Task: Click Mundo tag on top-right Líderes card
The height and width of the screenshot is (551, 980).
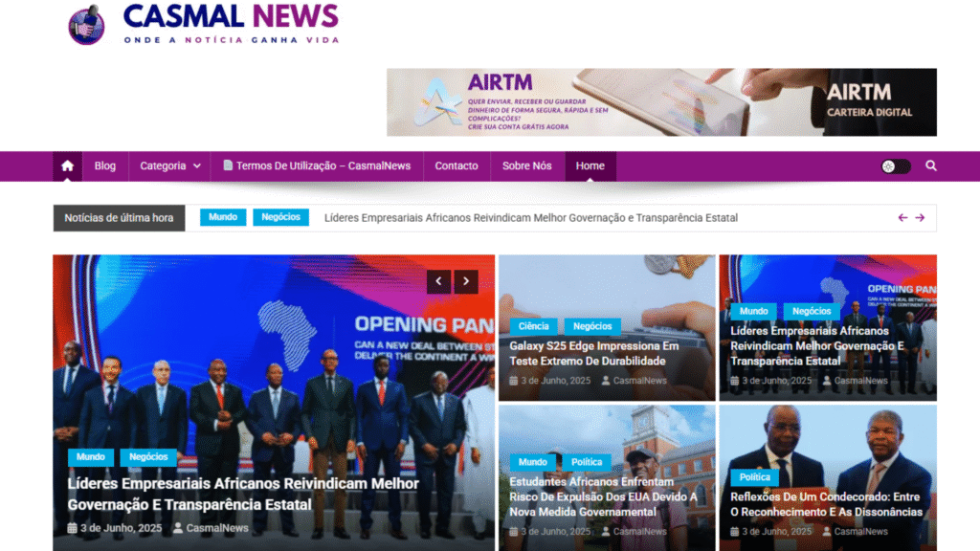Action: point(754,311)
